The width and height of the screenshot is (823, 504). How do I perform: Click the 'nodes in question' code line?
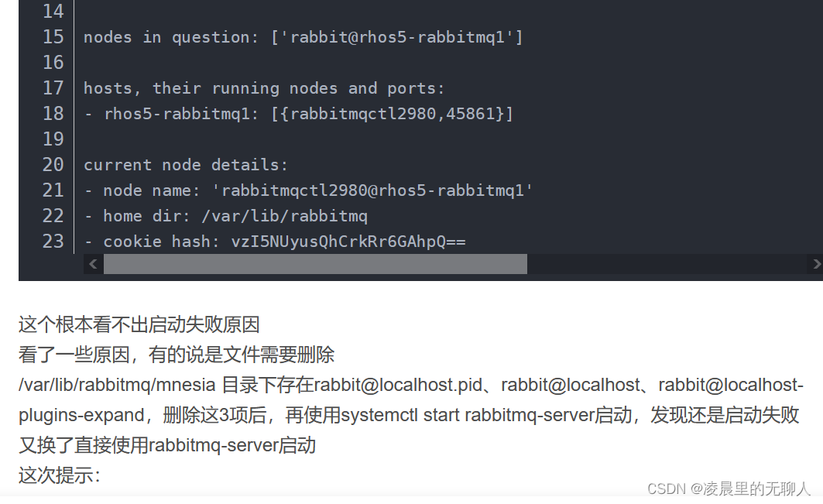tap(303, 37)
